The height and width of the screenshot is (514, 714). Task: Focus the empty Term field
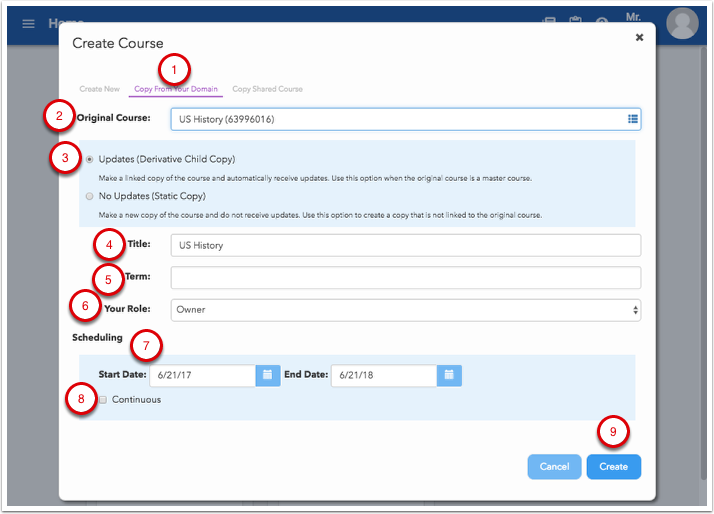[406, 278]
